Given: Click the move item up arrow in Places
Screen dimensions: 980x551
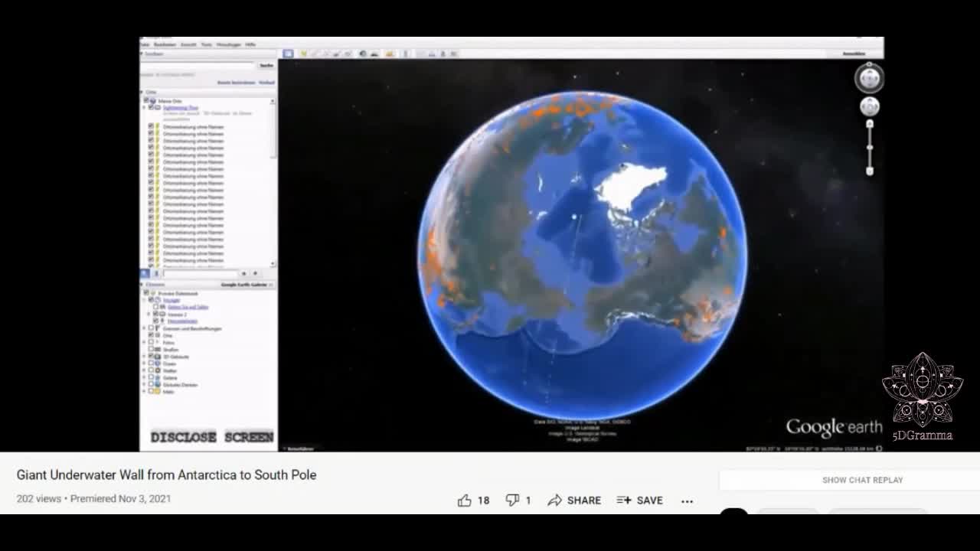Looking at the screenshot, I should pos(244,273).
